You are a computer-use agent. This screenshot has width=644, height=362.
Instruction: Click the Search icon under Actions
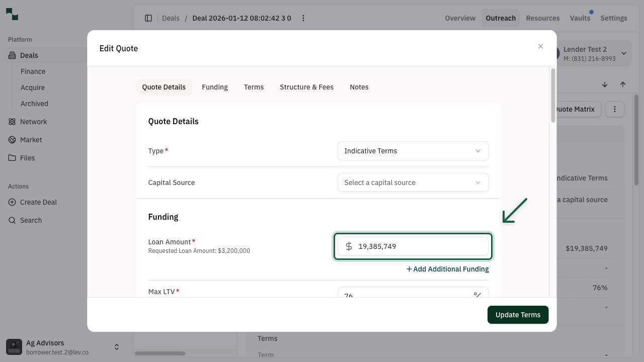tap(12, 220)
